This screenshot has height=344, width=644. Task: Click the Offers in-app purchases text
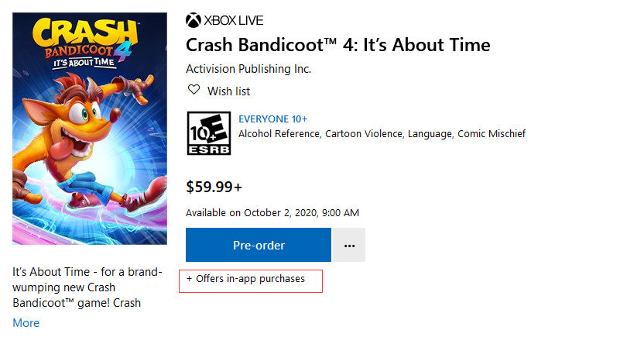(250, 279)
